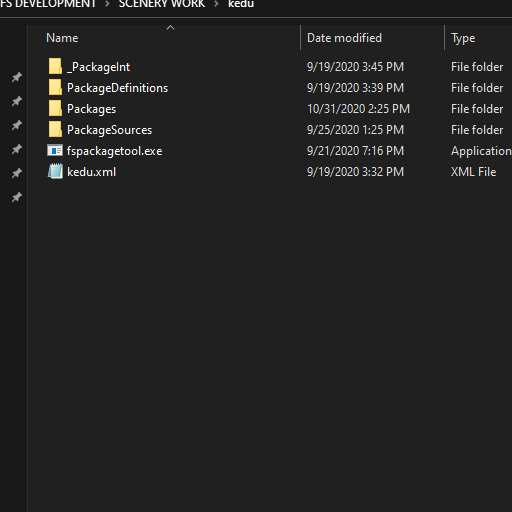Click the date 10/31/2020 2:25 PM
Viewport: 512px width, 512px height.
358,109
